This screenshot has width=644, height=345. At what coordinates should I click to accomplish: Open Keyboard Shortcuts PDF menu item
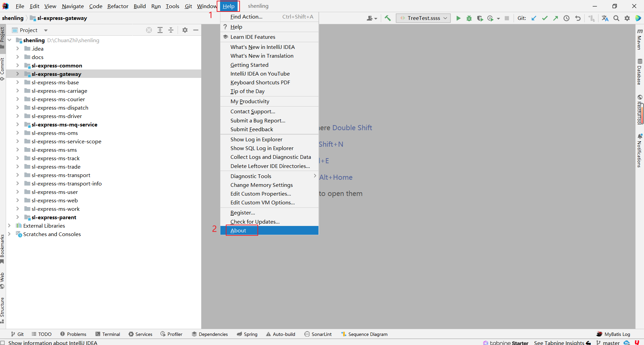click(x=269, y=82)
